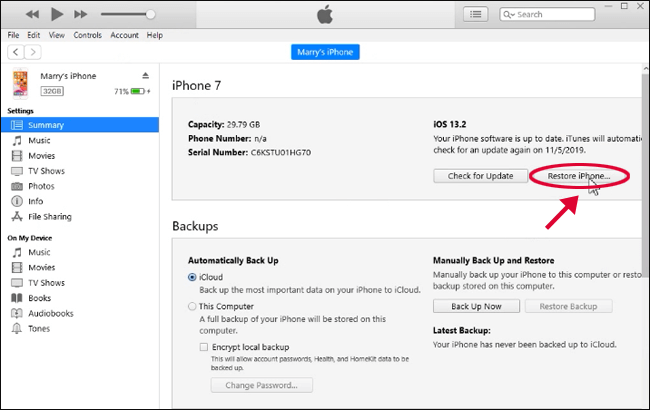Select Summary in Settings sidebar
650x410 pixels.
click(x=80, y=125)
